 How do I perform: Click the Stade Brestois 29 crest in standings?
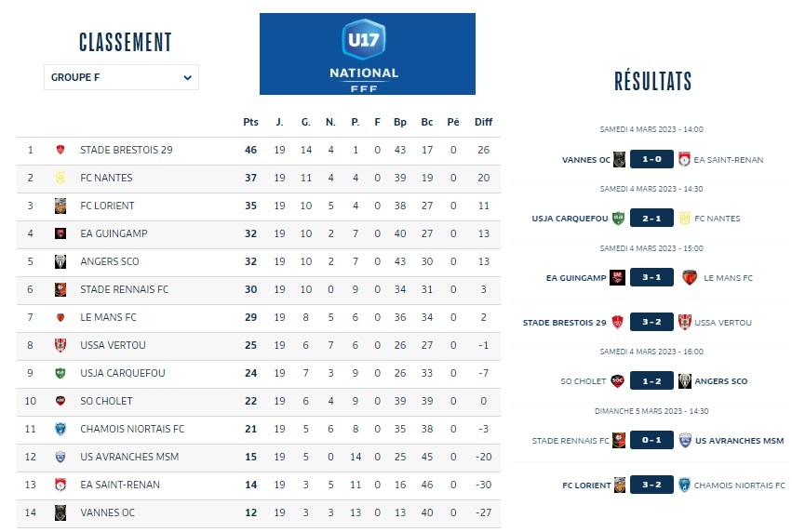click(60, 150)
